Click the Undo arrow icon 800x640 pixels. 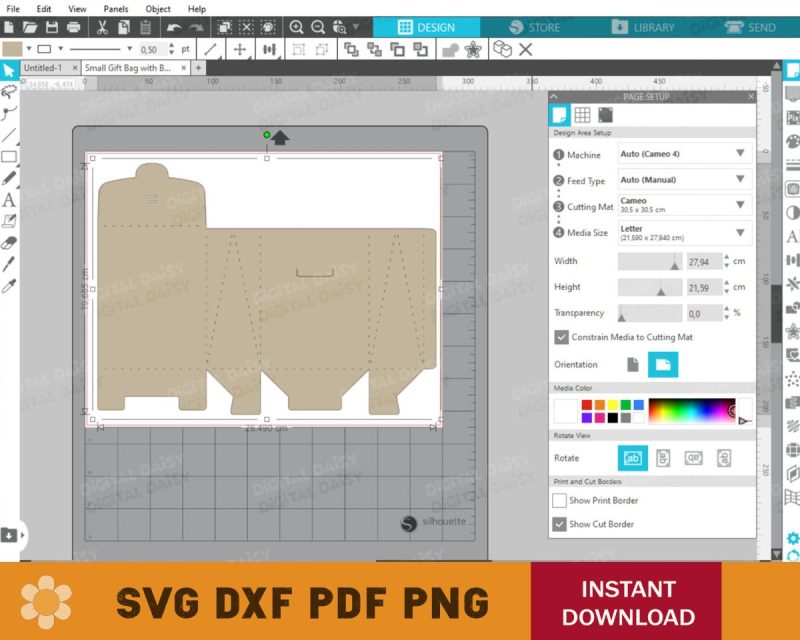(174, 27)
